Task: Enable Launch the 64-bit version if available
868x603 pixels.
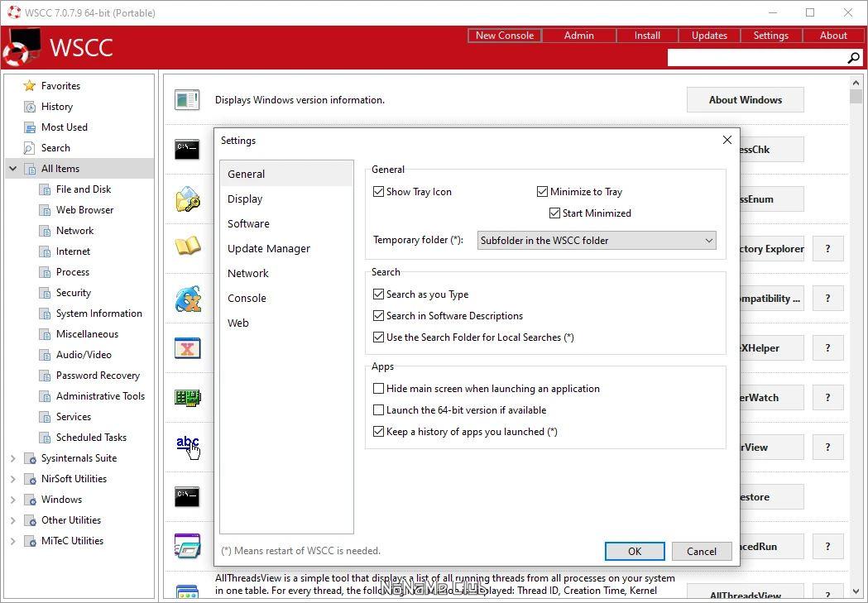Action: [379, 410]
